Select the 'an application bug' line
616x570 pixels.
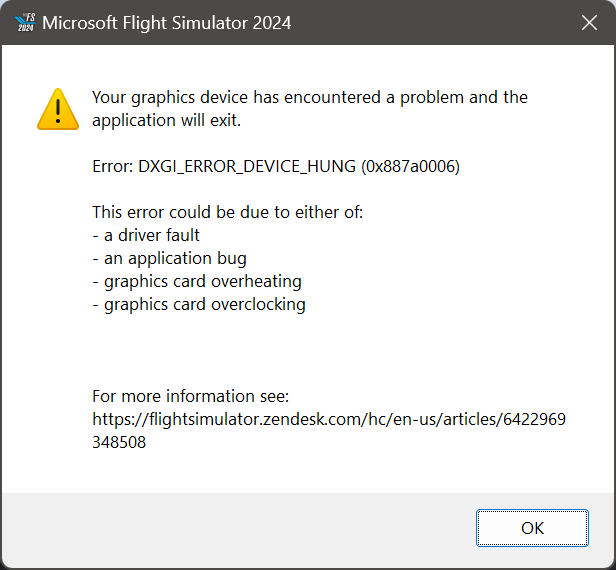169,258
